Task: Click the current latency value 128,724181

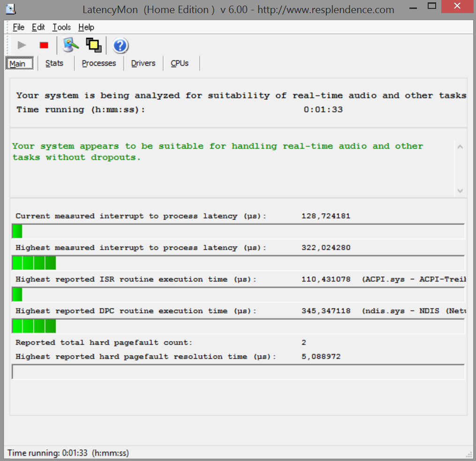Action: [x=326, y=216]
